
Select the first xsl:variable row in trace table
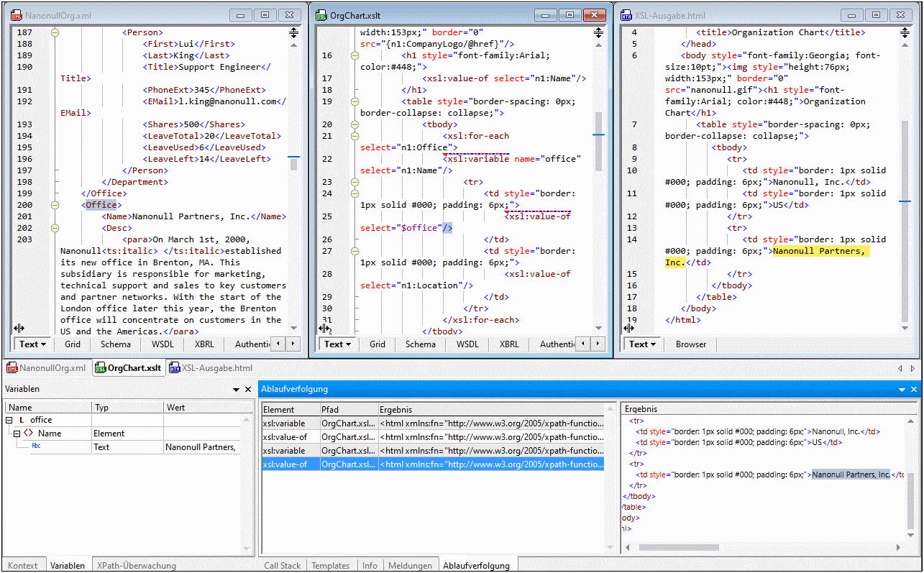click(x=285, y=423)
